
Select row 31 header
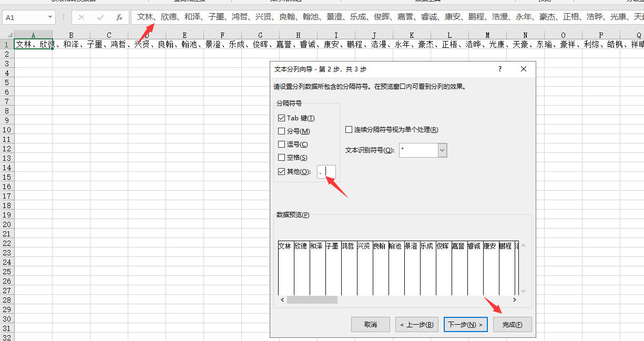(7, 328)
